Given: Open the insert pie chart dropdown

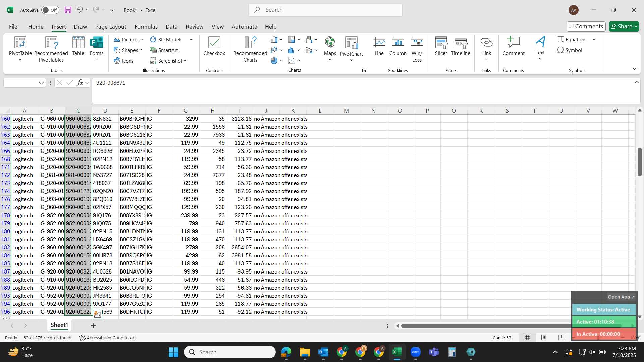Looking at the screenshot, I should pos(281,61).
